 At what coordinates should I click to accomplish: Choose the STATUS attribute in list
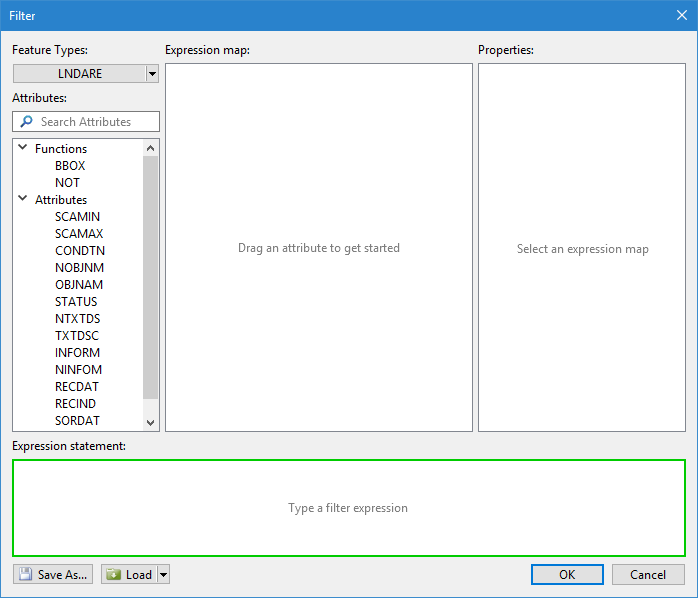[76, 302]
